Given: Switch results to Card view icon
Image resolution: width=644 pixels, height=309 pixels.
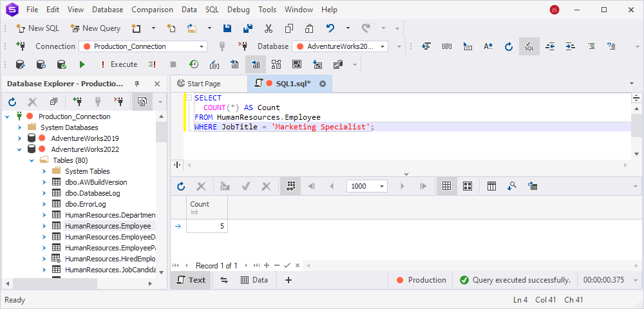Looking at the screenshot, I should pyautogui.click(x=468, y=186).
